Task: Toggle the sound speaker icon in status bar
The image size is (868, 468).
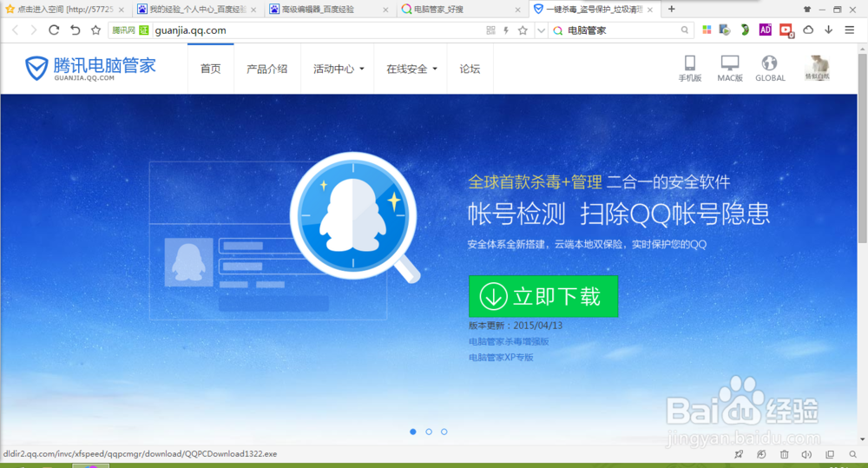Action: (806, 454)
